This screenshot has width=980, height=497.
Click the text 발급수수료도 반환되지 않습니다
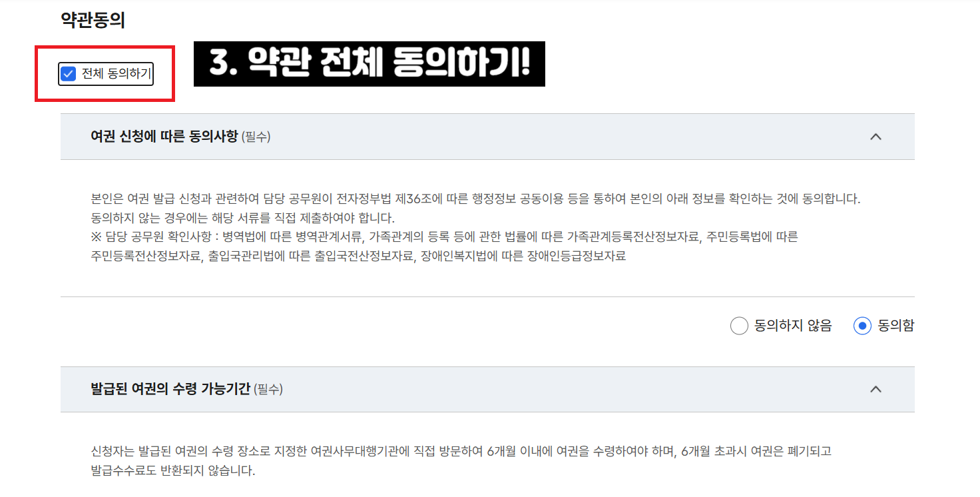(x=173, y=470)
